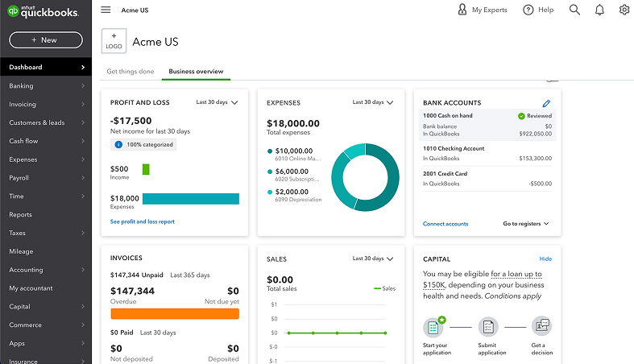Expand the Accounting sidebar chevron
The image size is (634, 364).
click(83, 270)
